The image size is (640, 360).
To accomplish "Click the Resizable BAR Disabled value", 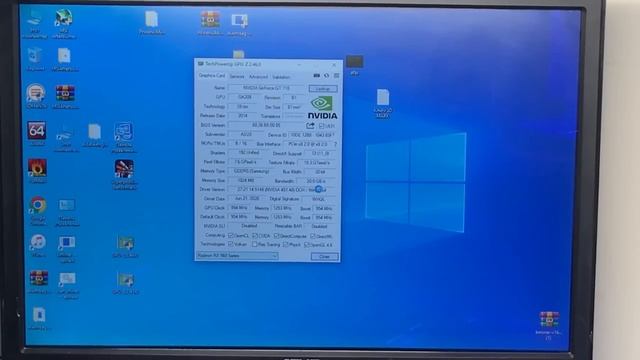I will (319, 226).
